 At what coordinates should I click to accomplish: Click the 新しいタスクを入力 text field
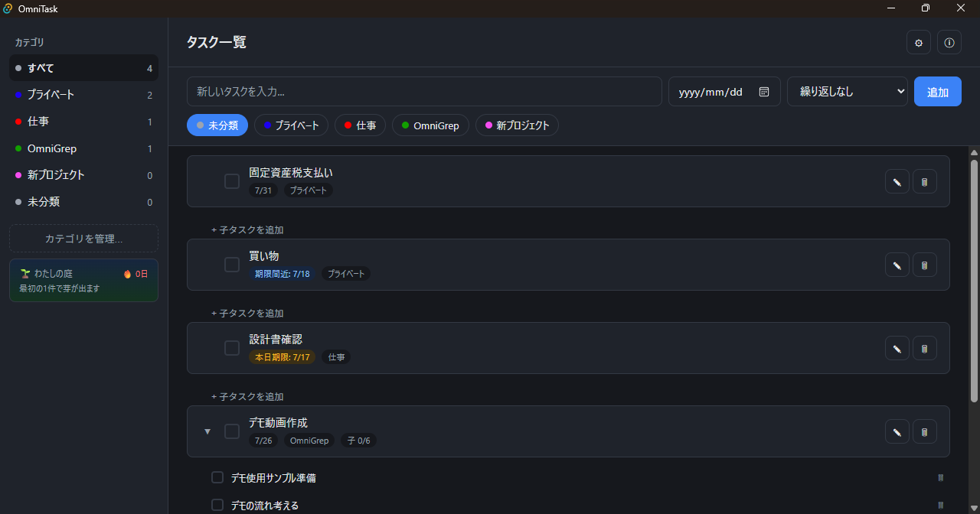point(424,92)
